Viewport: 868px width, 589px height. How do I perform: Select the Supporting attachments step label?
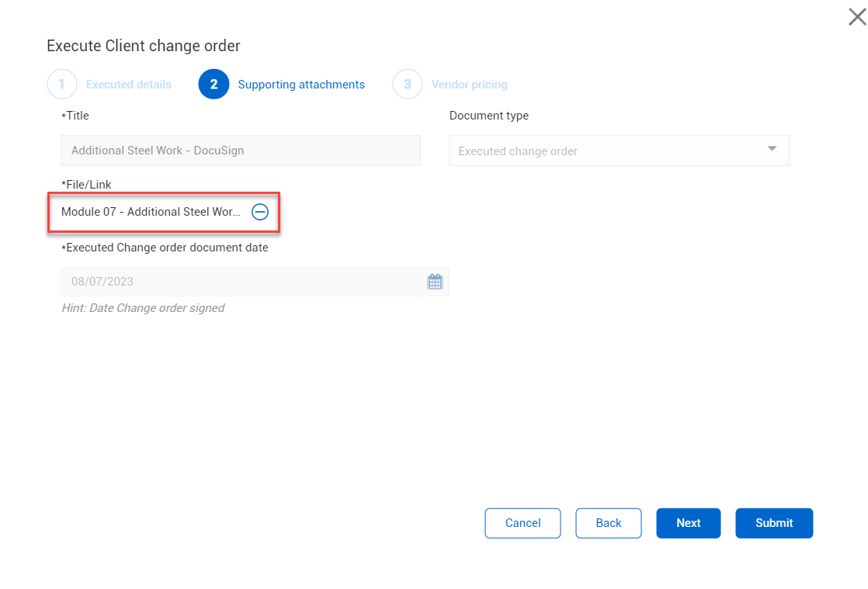301,85
